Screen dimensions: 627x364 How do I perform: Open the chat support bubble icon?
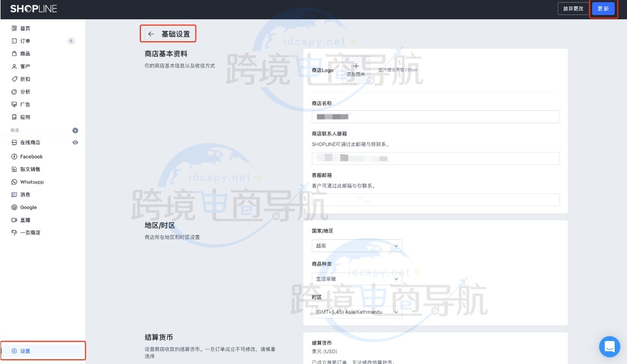click(609, 347)
